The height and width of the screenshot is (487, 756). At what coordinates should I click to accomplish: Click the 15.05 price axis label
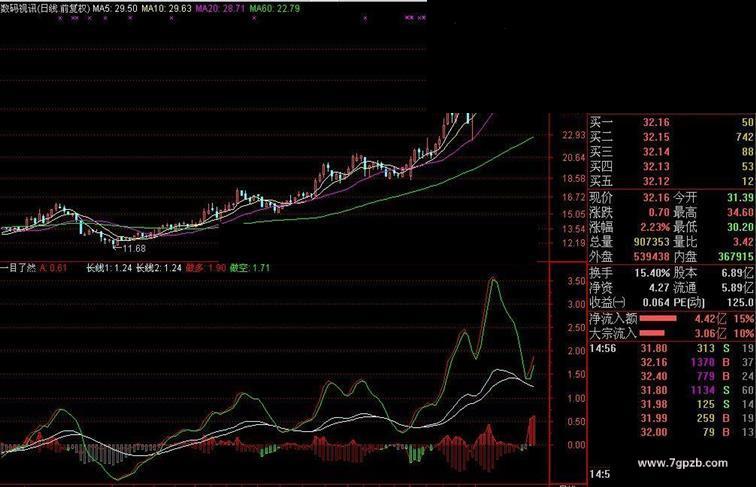pos(573,214)
